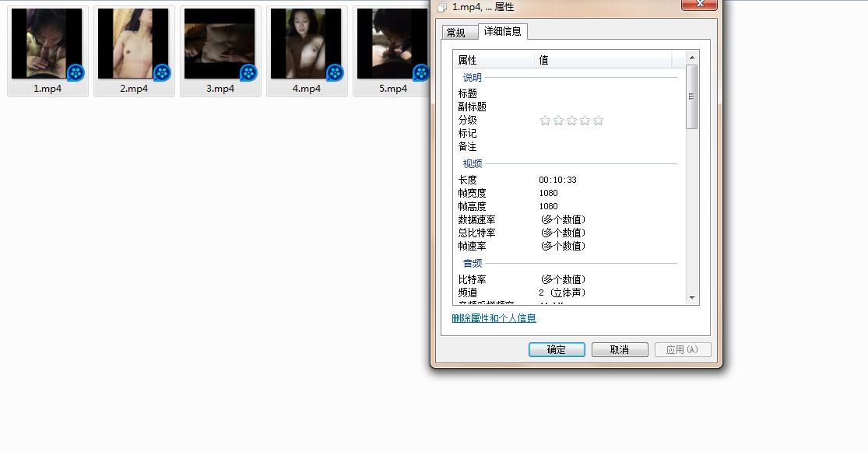Viewport: 868px width, 452px height.
Task: Click the 副标题 property row
Action: [566, 107]
